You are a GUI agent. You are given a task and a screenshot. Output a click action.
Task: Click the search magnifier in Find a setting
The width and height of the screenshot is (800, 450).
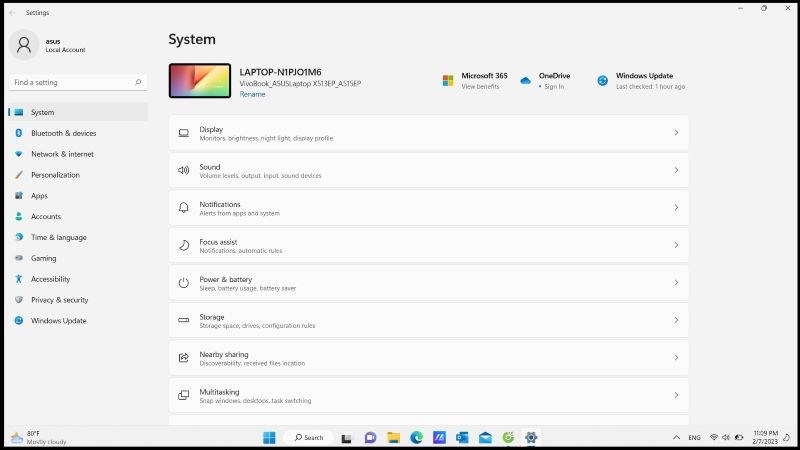point(138,82)
